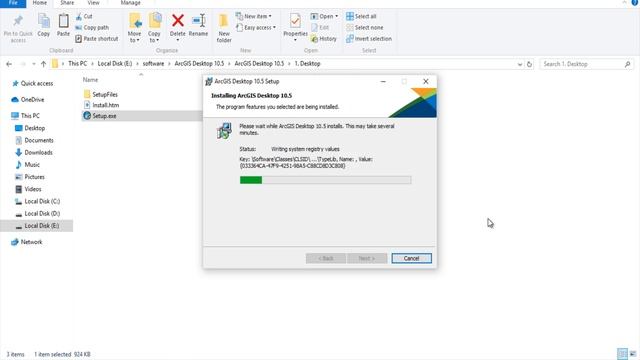The width and height of the screenshot is (640, 360).
Task: Open Explorer Help question mark icon
Action: (x=635, y=2)
